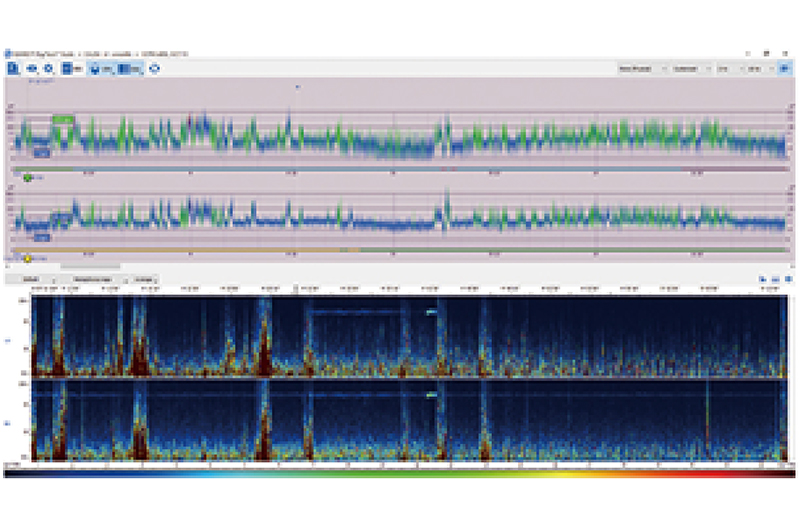Expand the last dropdown in the top-right toolbar
800x529 pixels.
(x=756, y=68)
